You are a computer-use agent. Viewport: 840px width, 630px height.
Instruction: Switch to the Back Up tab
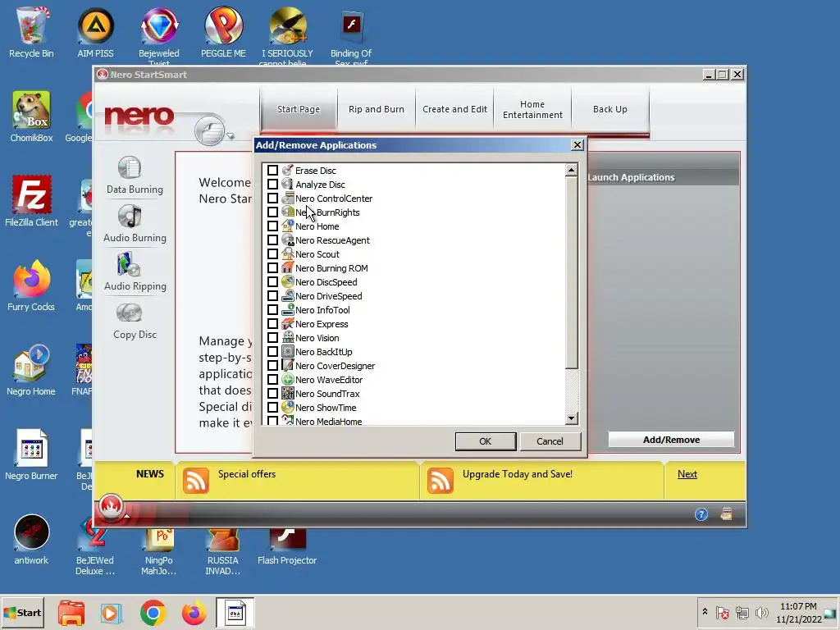610,109
